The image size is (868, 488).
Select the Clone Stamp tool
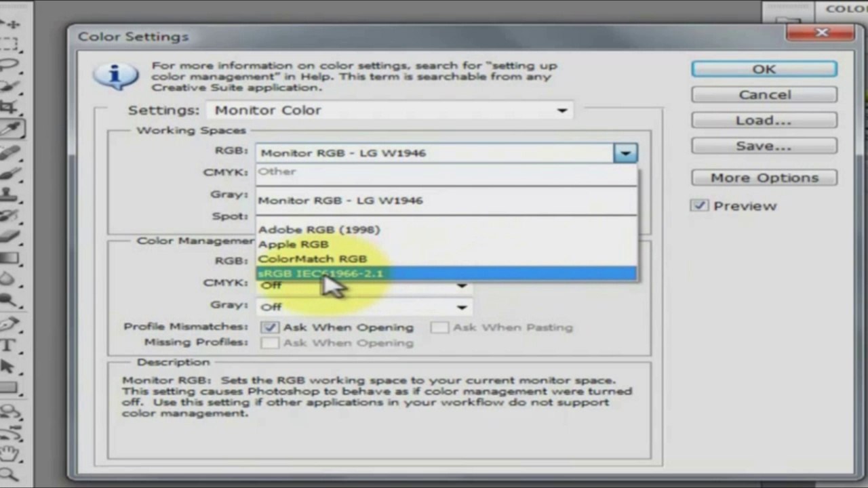point(9,193)
